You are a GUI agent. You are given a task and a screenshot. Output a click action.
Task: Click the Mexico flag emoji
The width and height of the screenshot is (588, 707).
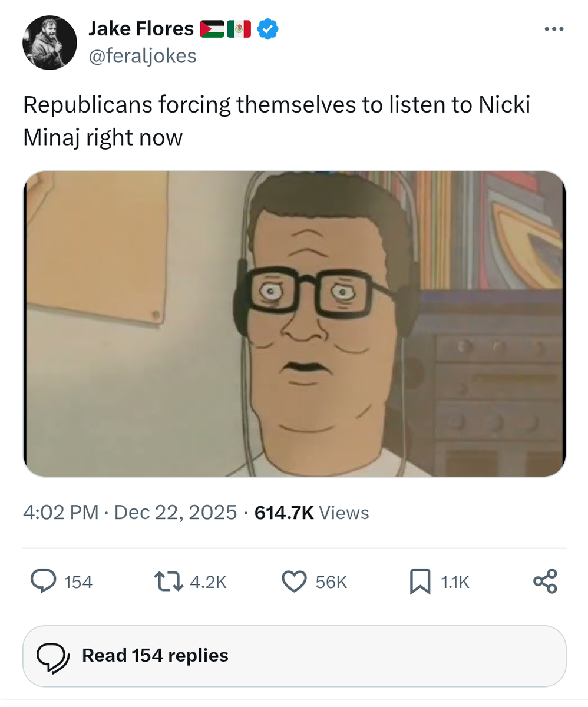(x=239, y=28)
